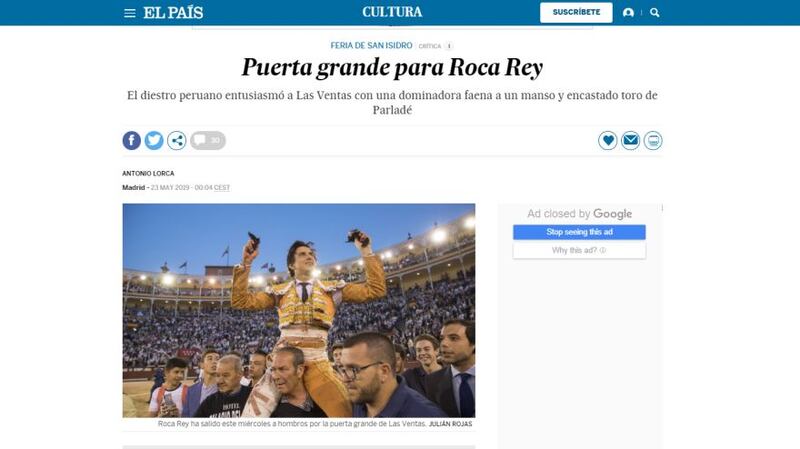
Task: Click the Suscríbete button
Action: click(576, 12)
